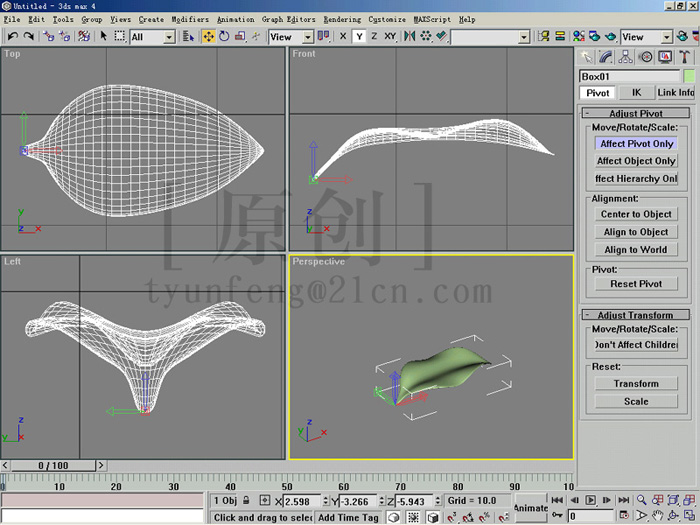700x525 pixels.
Task: Click the Reset Transform button
Action: [636, 383]
